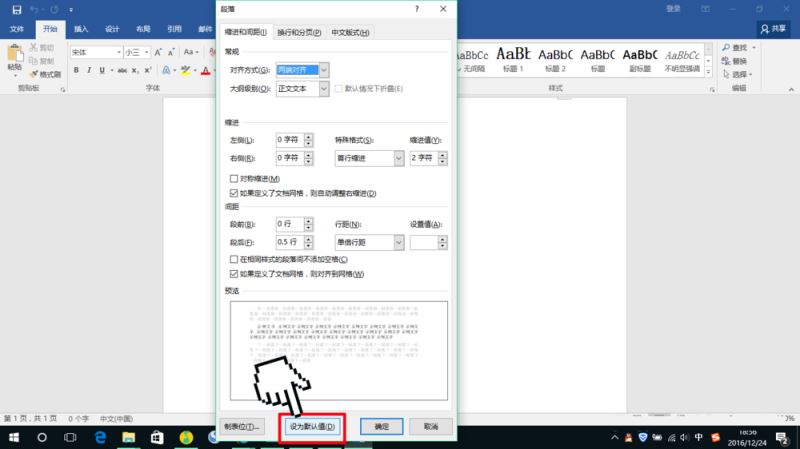
Task: Click the Shrink Font icon
Action: coord(171,52)
